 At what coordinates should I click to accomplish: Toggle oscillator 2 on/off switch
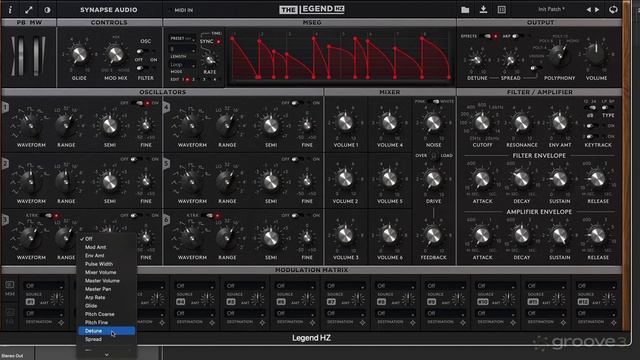137,159
